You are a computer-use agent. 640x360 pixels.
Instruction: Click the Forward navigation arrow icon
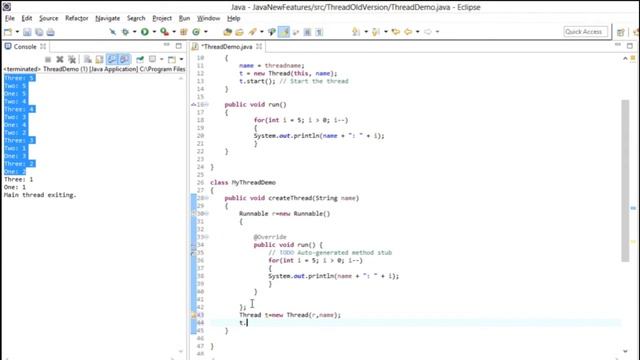pos(428,32)
